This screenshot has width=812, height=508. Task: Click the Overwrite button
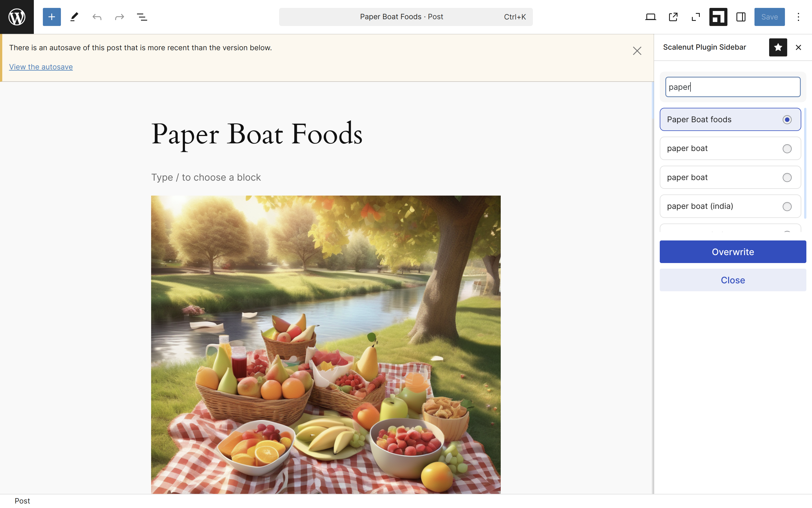tap(733, 252)
